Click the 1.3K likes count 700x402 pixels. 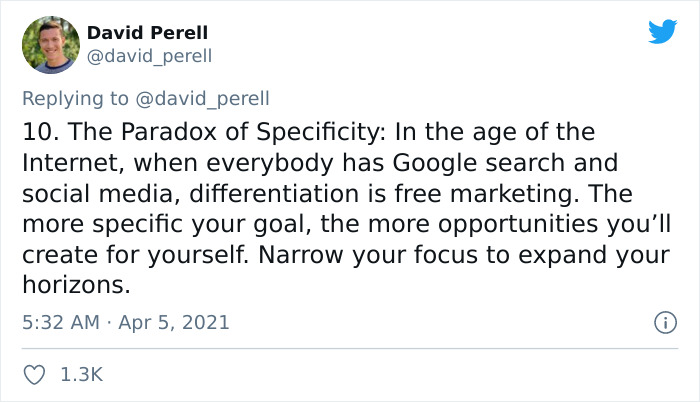pyautogui.click(x=82, y=374)
